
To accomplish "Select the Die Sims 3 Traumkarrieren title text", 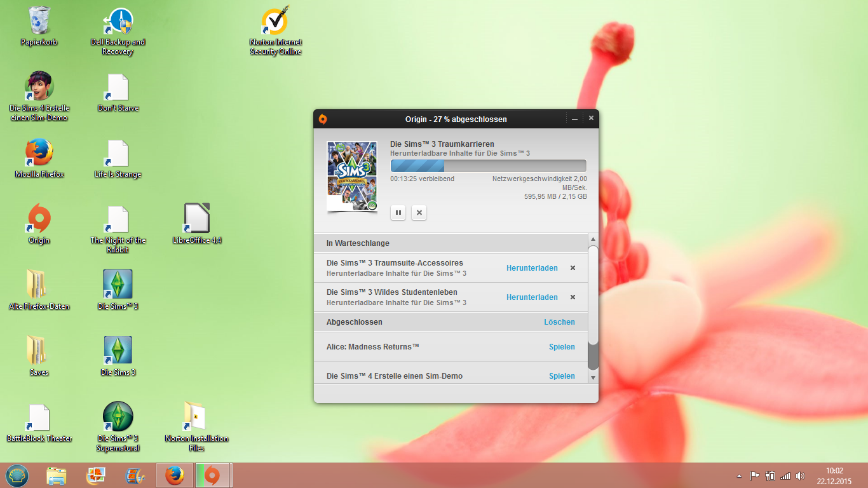I will [x=442, y=144].
